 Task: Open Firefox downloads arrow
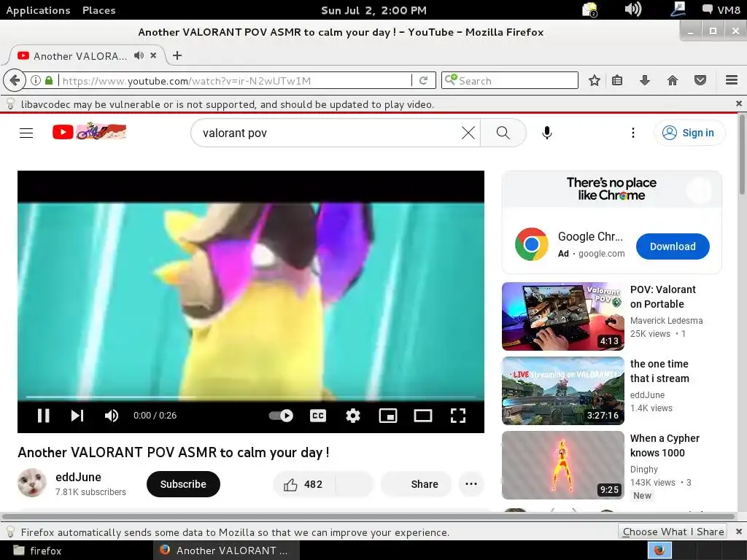coord(645,80)
